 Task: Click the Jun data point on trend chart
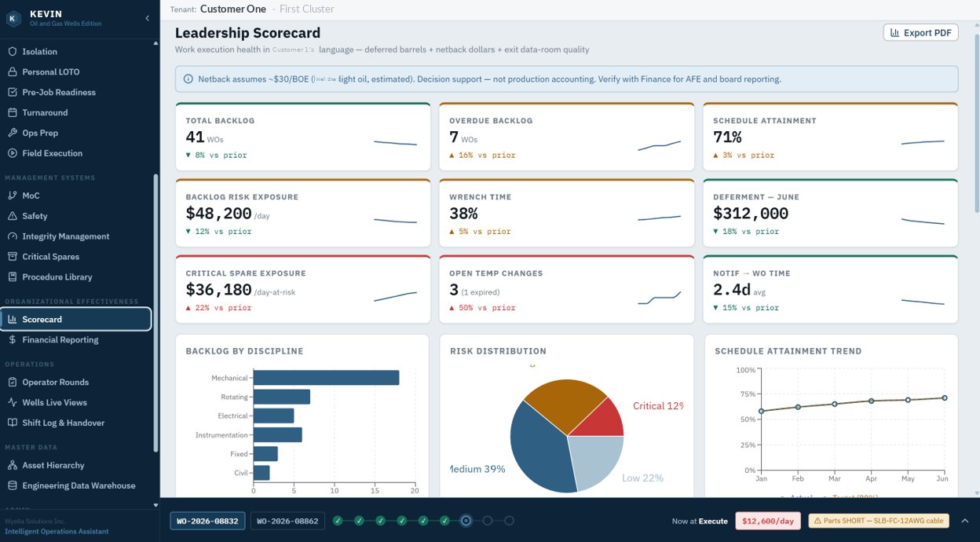(x=944, y=398)
